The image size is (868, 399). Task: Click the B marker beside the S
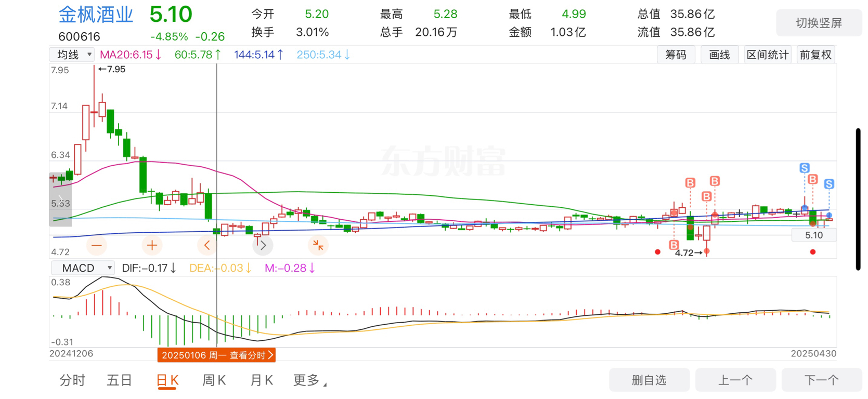coord(813,179)
